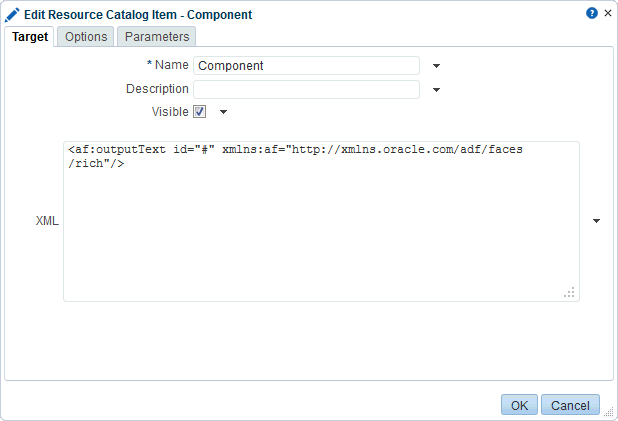Open the dropdown arrow beside XML area
The width and height of the screenshot is (618, 421).
596,221
